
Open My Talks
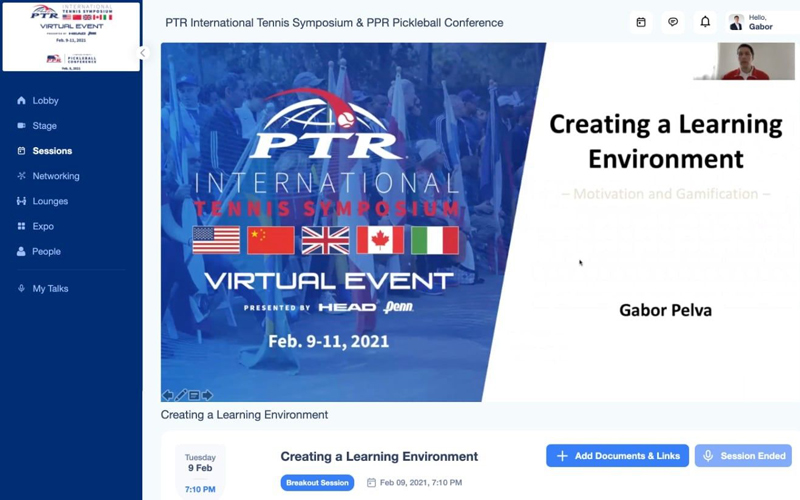pos(50,288)
